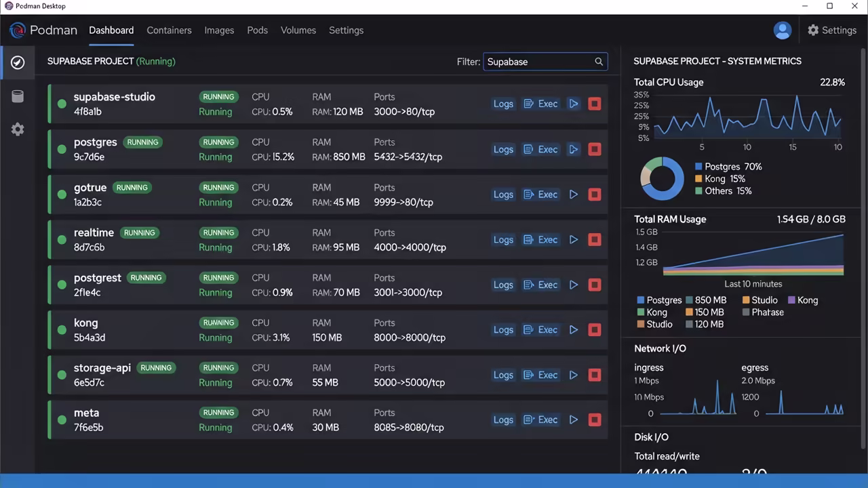The height and width of the screenshot is (488, 868).
Task: Click play icon for postgres row
Action: coord(574,149)
